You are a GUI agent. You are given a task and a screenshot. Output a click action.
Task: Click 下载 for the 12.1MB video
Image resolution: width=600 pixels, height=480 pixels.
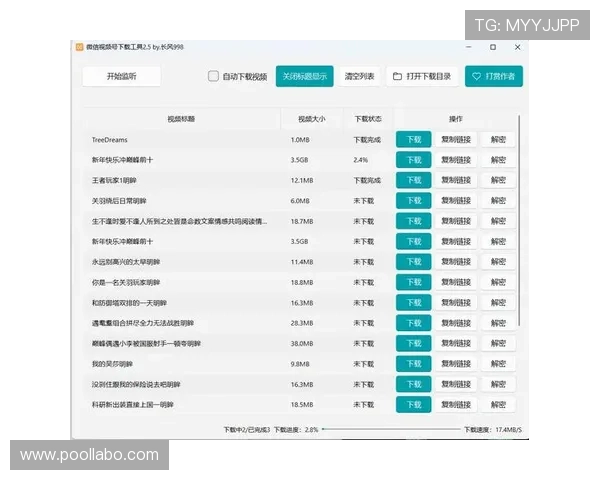pyautogui.click(x=414, y=180)
